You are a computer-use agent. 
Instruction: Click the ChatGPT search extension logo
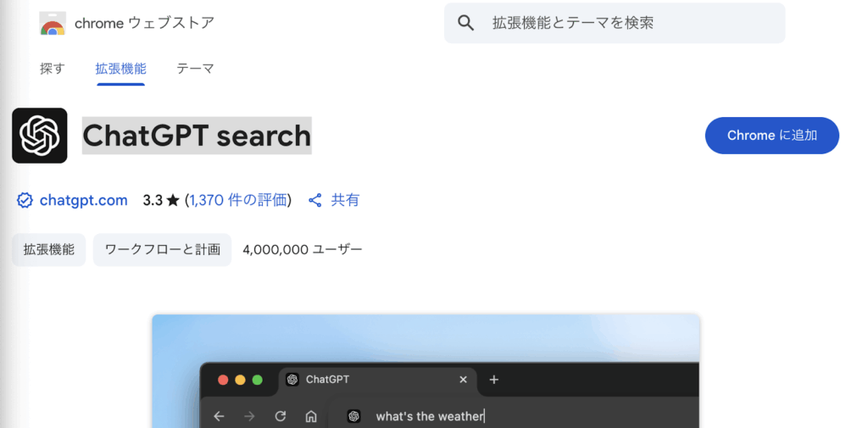[x=39, y=136]
